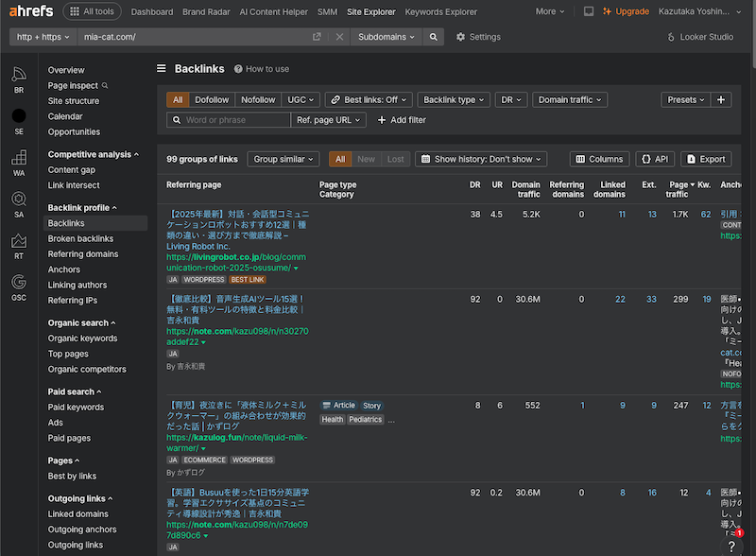
Task: Filter results by Nofollow links
Action: [258, 99]
